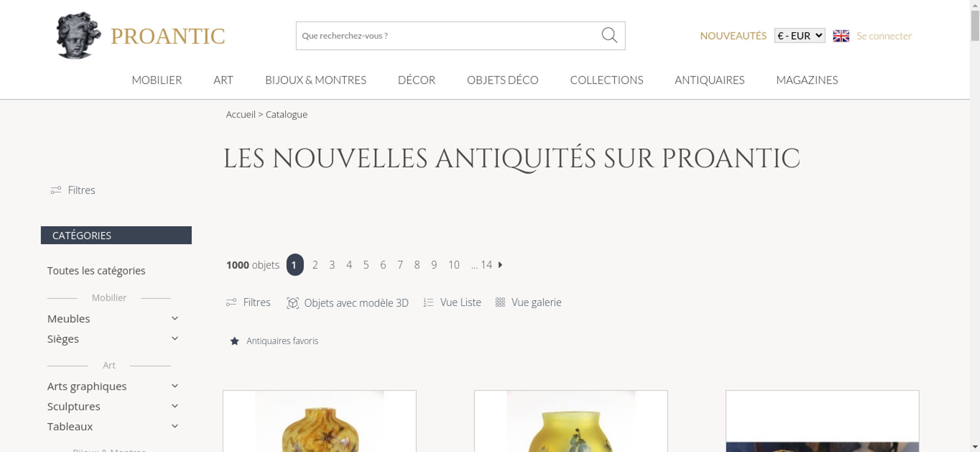This screenshot has width=980, height=452.
Task: Click the magnifying glass search icon
Action: [609, 35]
